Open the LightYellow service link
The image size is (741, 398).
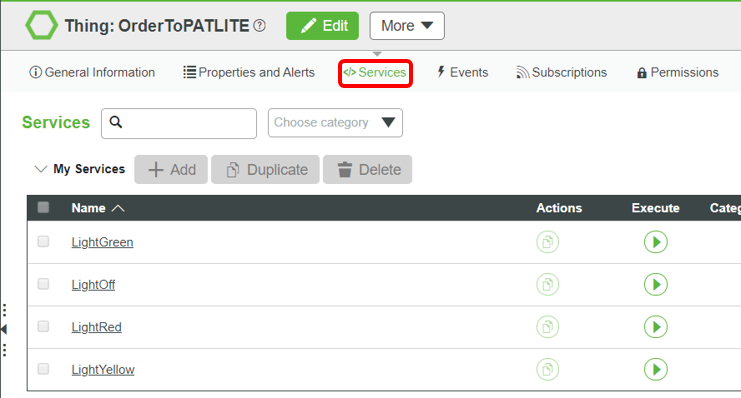click(103, 370)
